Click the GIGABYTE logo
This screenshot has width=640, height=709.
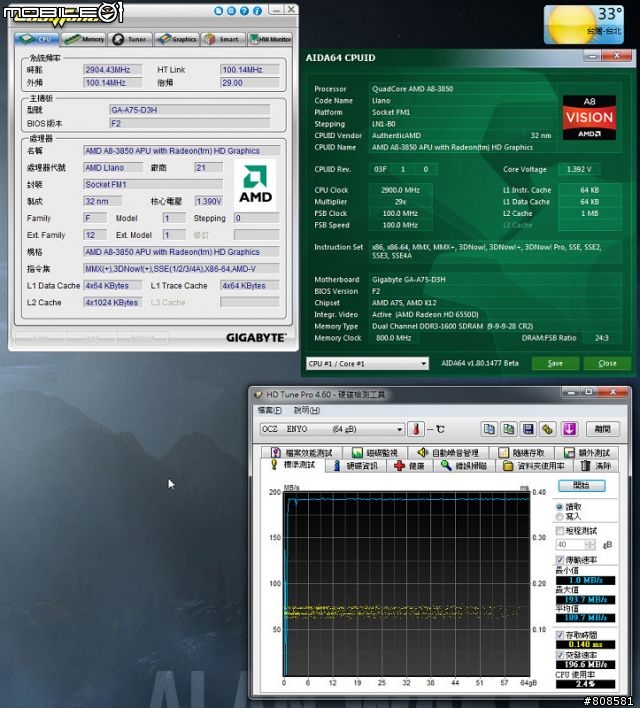pyautogui.click(x=256, y=338)
